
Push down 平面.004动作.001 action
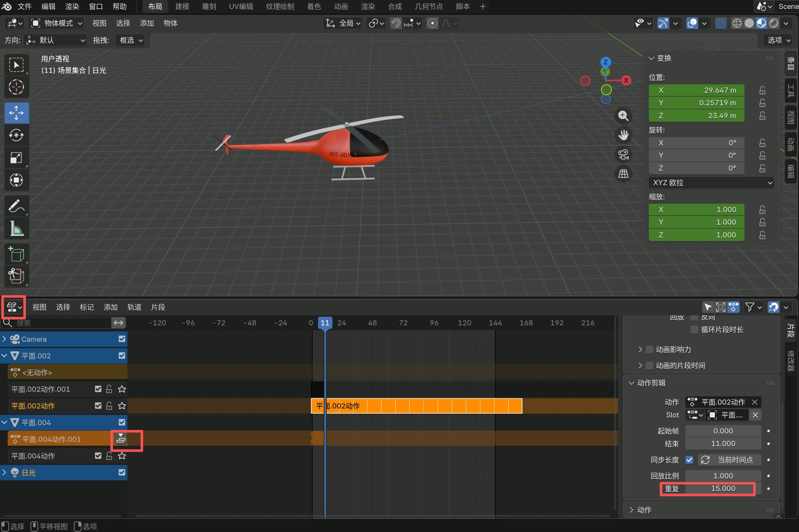tap(121, 439)
